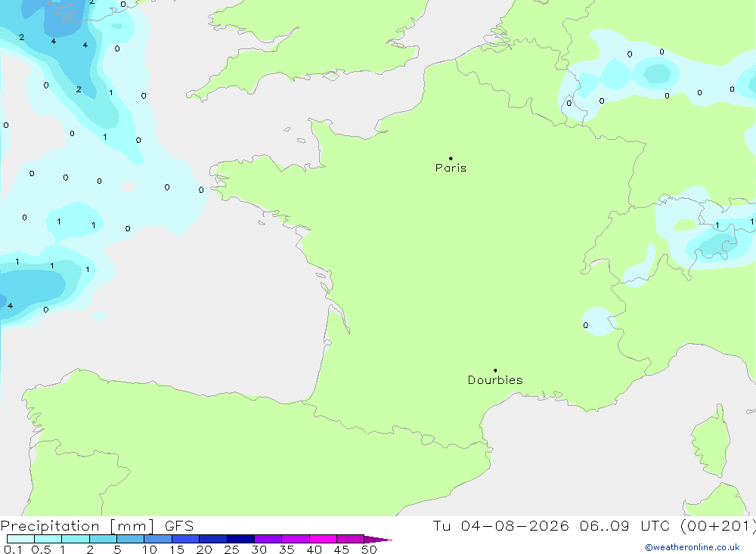Click the Dourbies city label
Viewport: 756px width, 554px height.
pyautogui.click(x=495, y=380)
